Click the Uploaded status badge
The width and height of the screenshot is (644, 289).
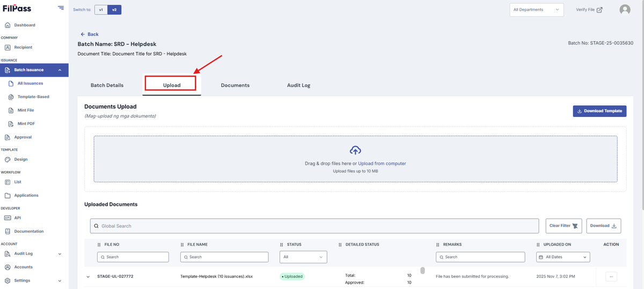pyautogui.click(x=292, y=277)
